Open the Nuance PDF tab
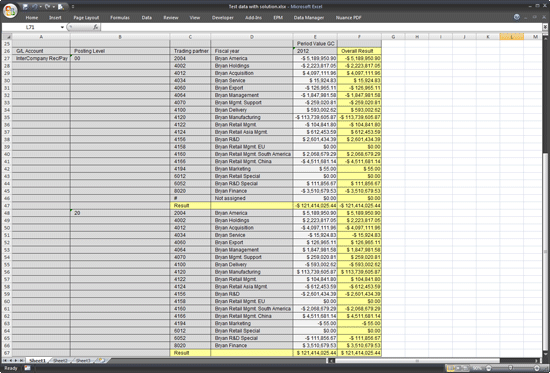Viewport: 550px width, 373px height. 349,18
